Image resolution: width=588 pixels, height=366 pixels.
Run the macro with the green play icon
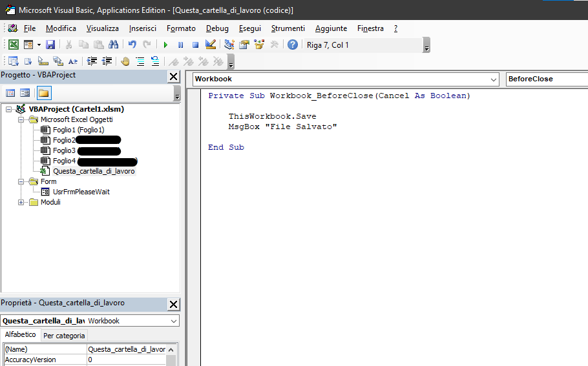[165, 45]
